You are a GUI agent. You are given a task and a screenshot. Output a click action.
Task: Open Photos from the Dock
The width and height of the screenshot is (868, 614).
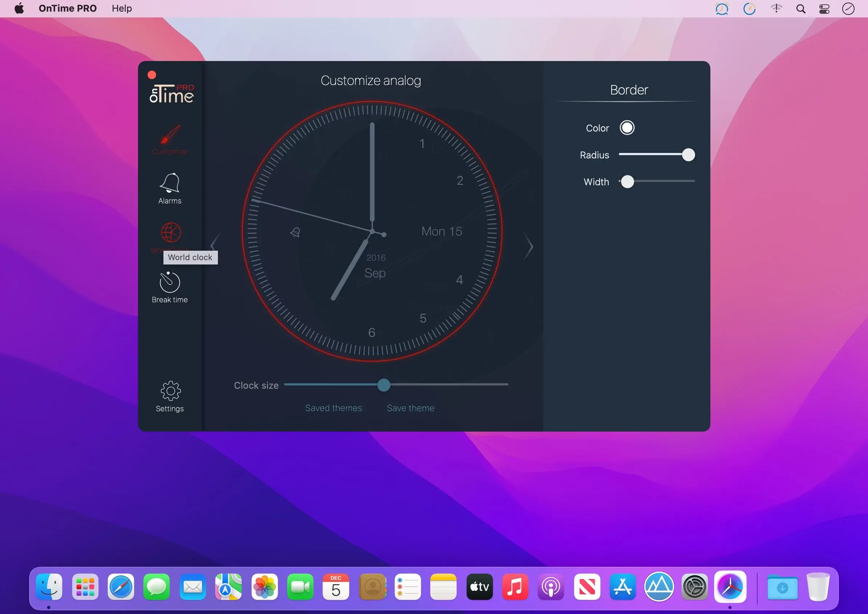[264, 587]
